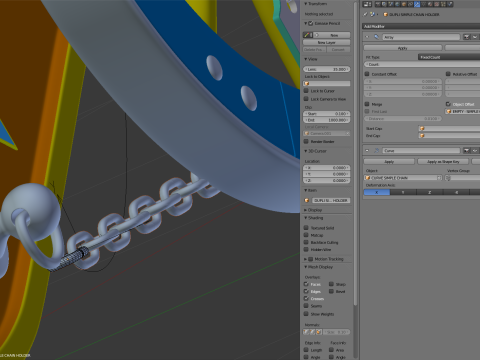Open the Texture properties tab icon
This screenshot has width=480, height=360.
pyautogui.click(x=437, y=4)
